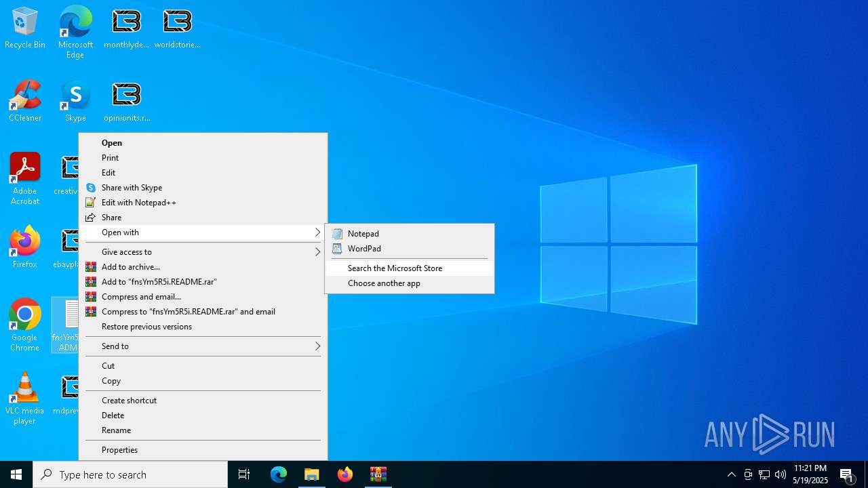
Task: Open the taskbar clock showing 11:21 PM
Action: tap(810, 474)
